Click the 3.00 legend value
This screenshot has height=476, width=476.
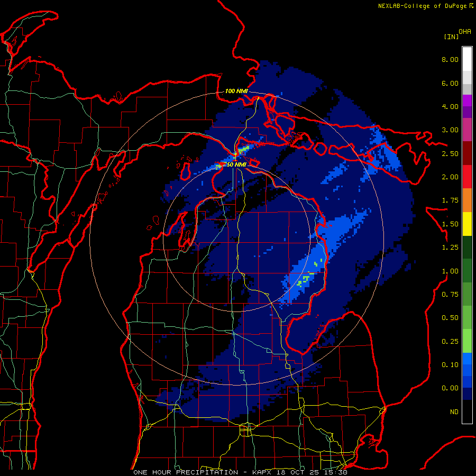click(450, 130)
